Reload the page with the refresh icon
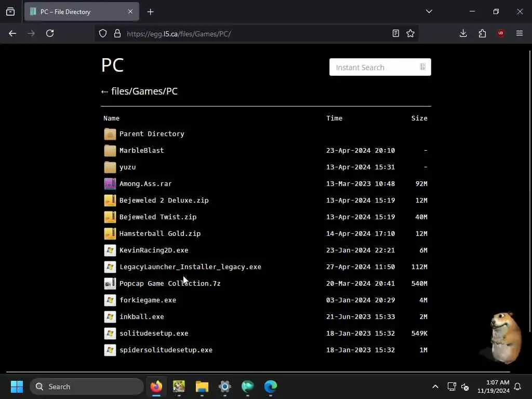This screenshot has height=399, width=532. [50, 33]
